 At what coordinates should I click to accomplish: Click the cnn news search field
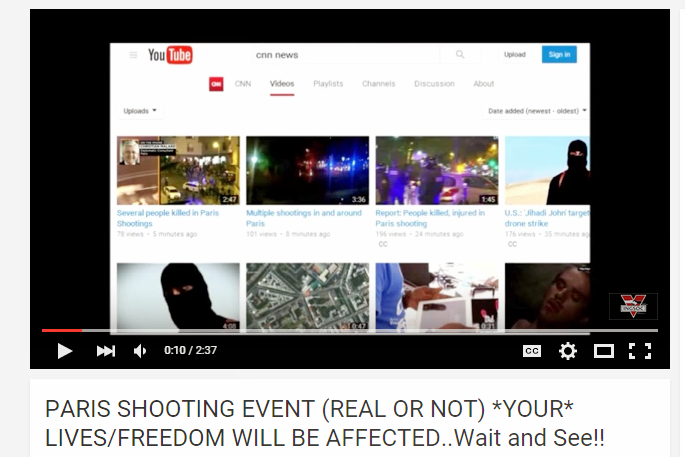340,55
